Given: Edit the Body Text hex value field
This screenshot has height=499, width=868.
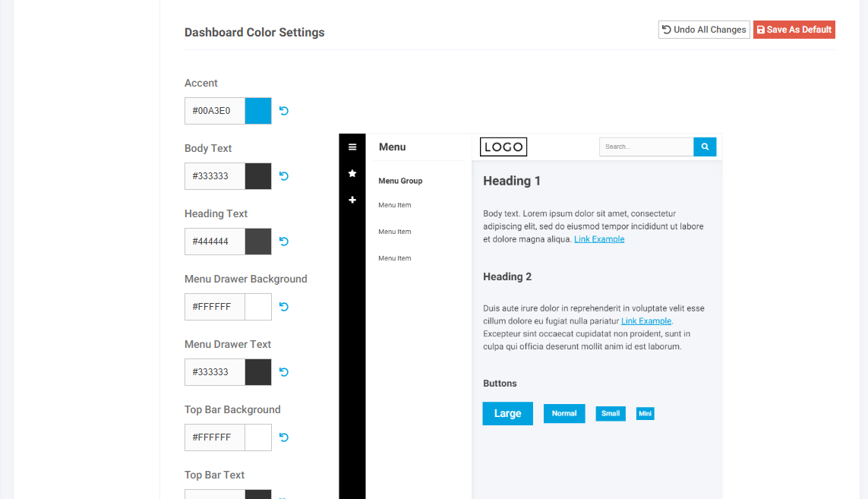Looking at the screenshot, I should click(x=215, y=176).
